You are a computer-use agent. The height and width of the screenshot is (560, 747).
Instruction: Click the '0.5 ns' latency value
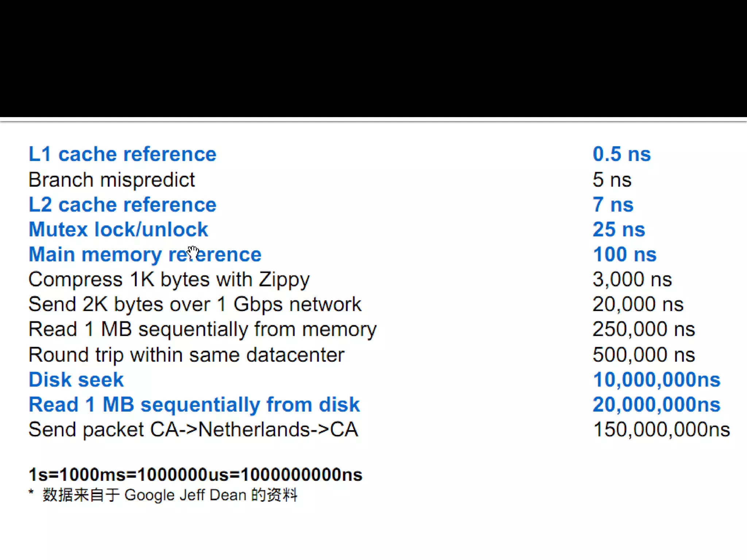(x=621, y=154)
